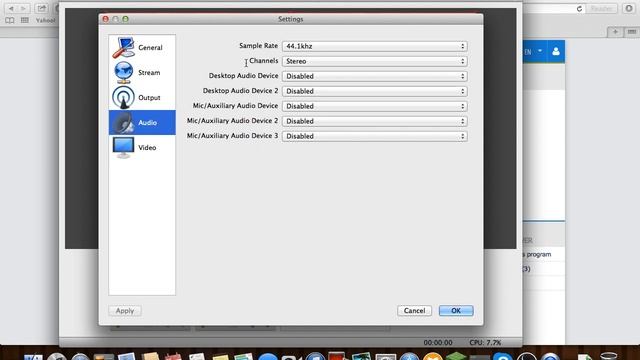Click the '(3)' entry on the webpage
Viewport: 640px width, 360px height.
click(527, 269)
